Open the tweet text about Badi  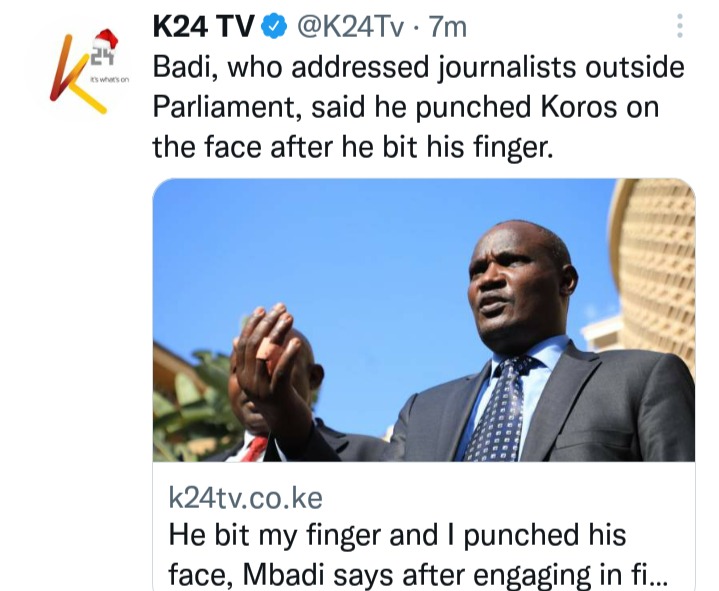pyautogui.click(x=418, y=107)
